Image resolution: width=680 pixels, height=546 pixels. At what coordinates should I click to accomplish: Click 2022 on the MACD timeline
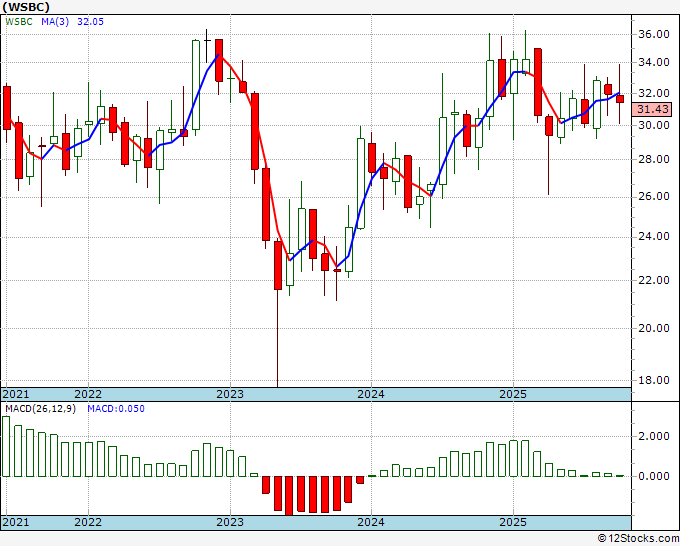pos(88,522)
